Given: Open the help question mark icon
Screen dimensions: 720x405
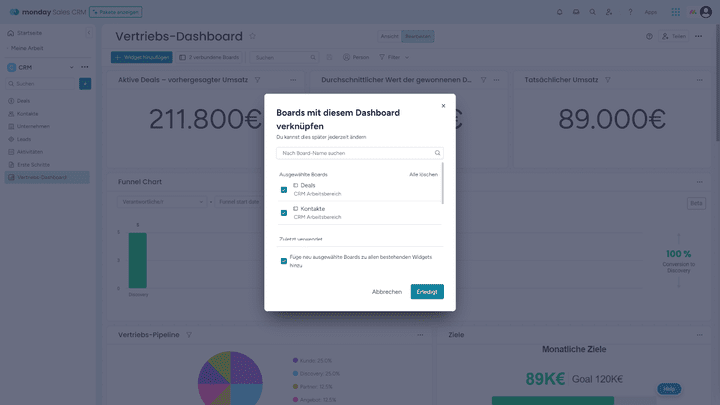Looking at the screenshot, I should tap(630, 12).
